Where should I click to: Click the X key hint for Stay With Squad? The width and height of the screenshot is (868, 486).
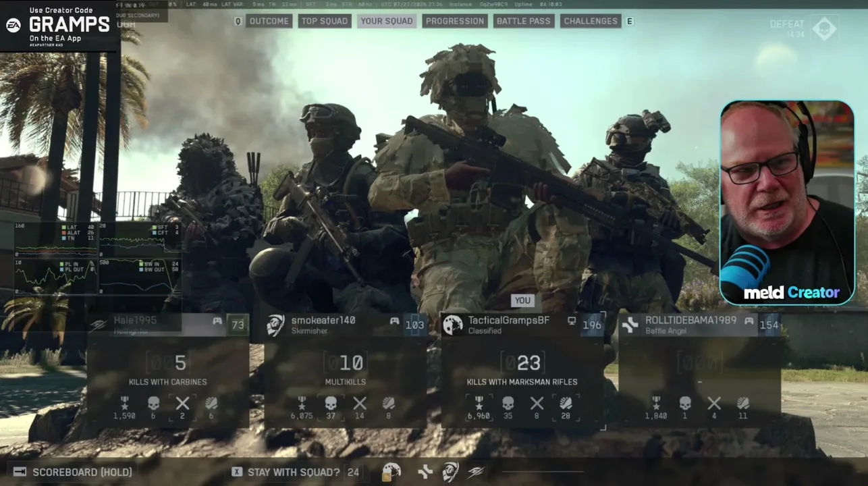pos(237,472)
